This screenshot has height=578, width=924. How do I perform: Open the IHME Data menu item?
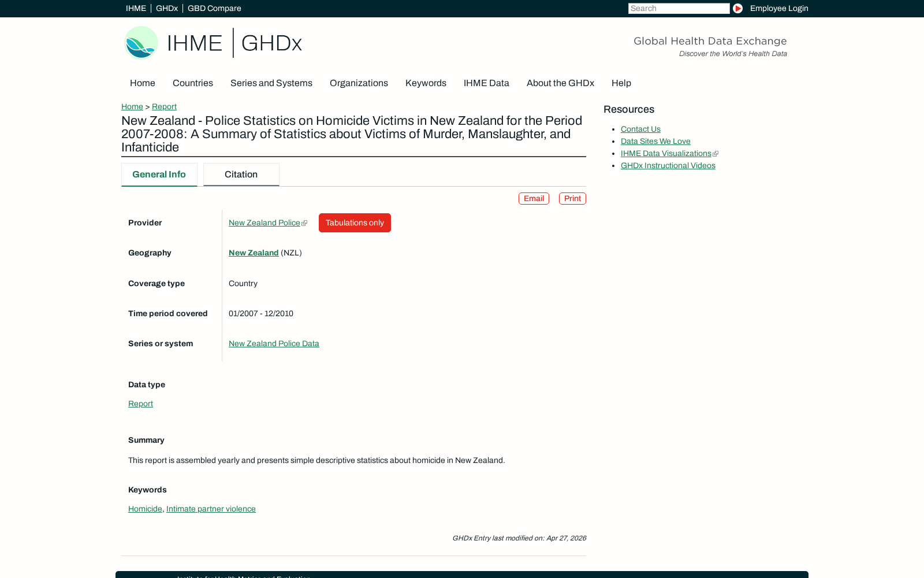486,83
